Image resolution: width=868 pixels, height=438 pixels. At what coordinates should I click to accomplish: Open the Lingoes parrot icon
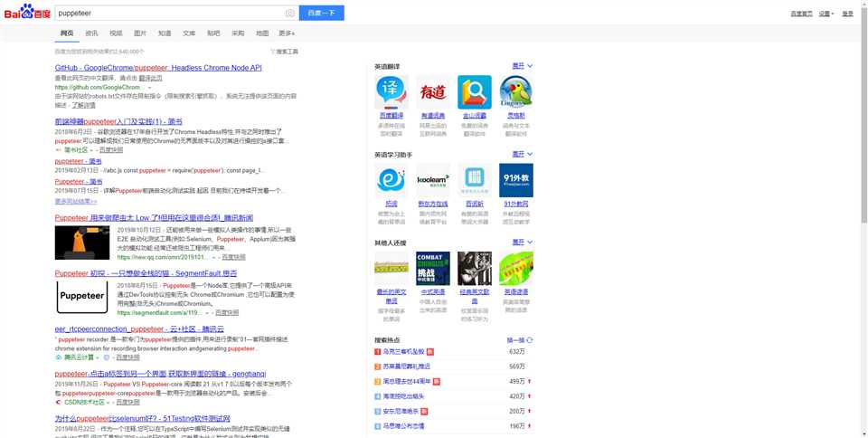point(516,92)
